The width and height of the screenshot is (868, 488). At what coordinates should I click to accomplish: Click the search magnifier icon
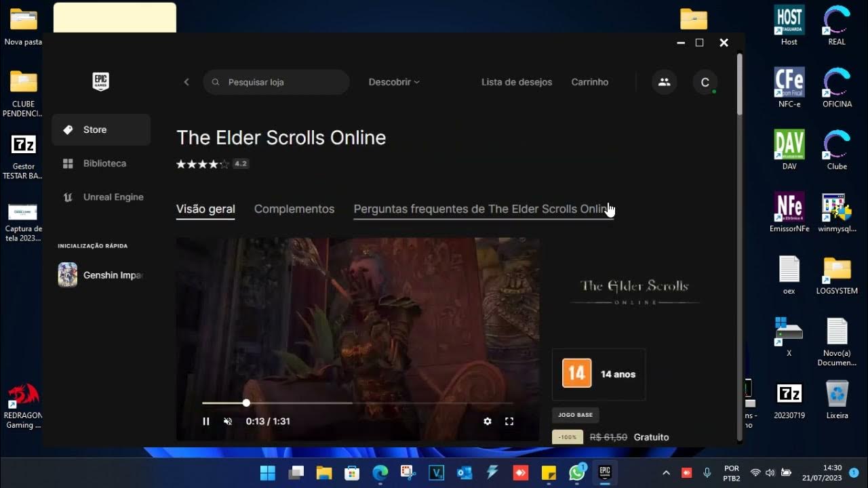point(216,82)
